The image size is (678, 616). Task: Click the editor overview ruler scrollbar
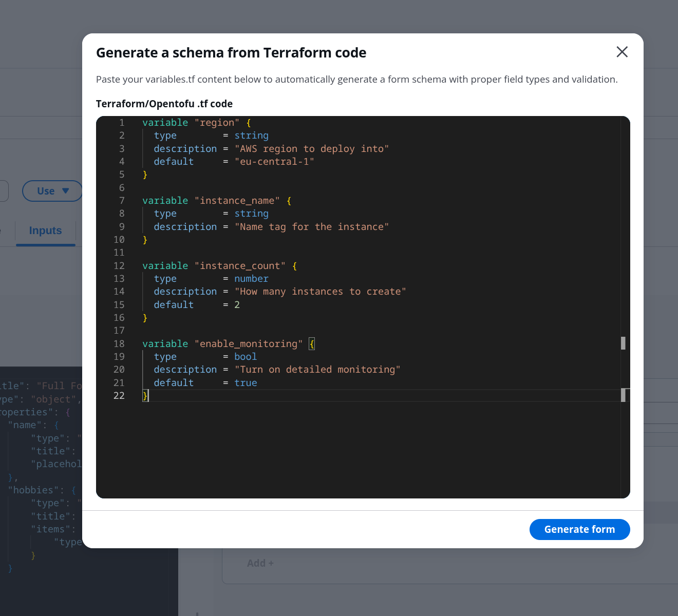click(x=625, y=307)
